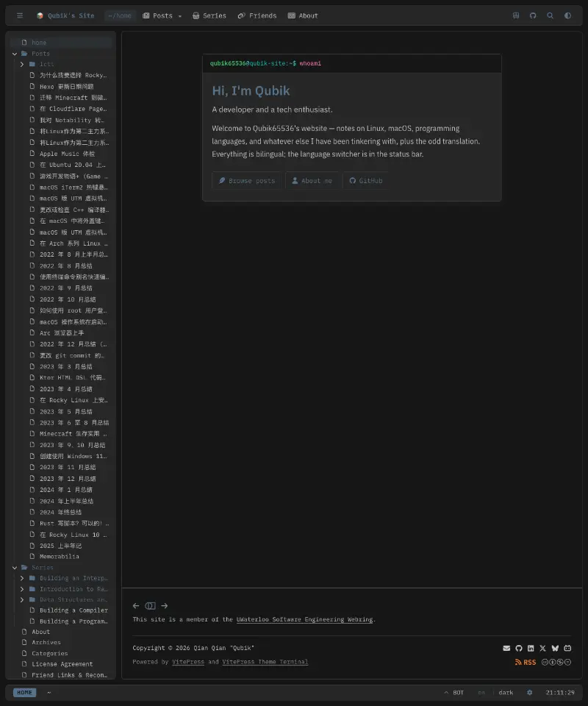
Task: Click the email envelope icon in the footer
Action: [x=506, y=649]
